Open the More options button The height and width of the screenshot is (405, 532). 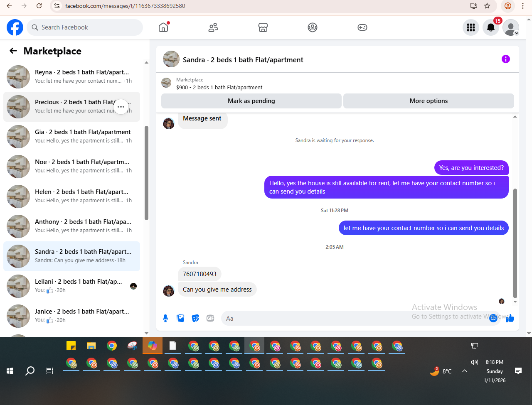[x=429, y=101]
